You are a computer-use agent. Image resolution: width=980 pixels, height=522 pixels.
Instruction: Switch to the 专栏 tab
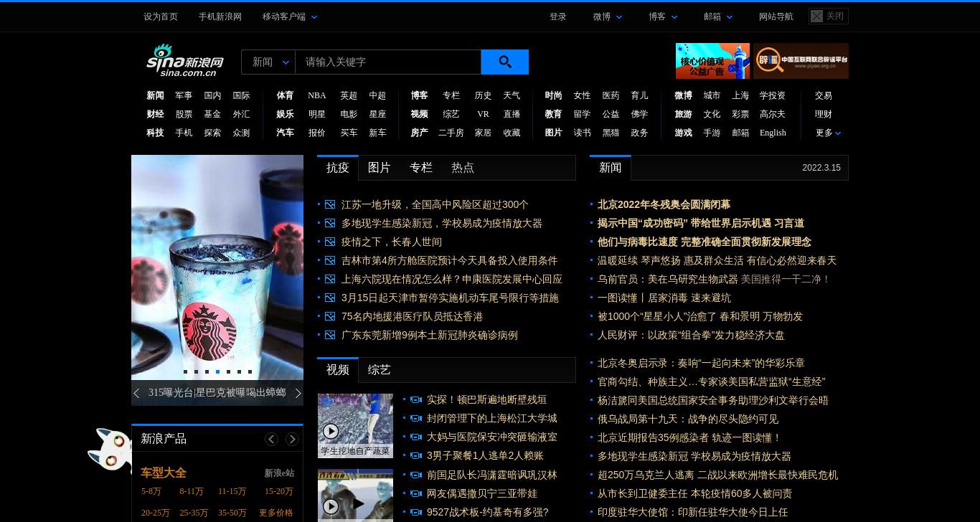[421, 167]
